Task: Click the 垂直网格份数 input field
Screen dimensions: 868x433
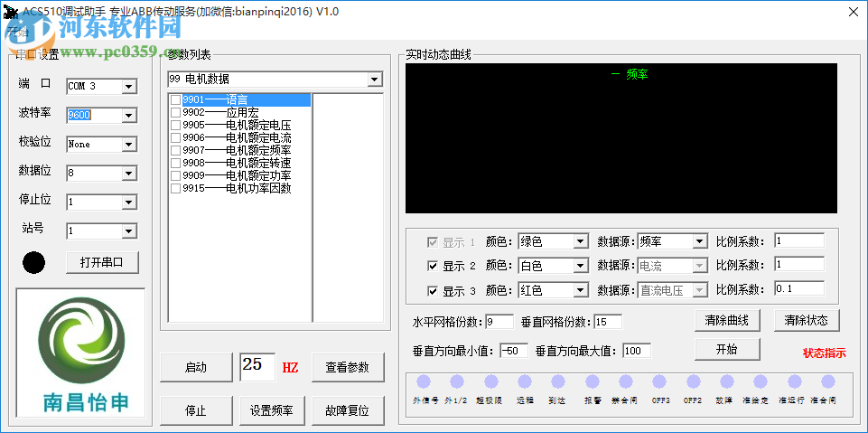Action: [608, 321]
